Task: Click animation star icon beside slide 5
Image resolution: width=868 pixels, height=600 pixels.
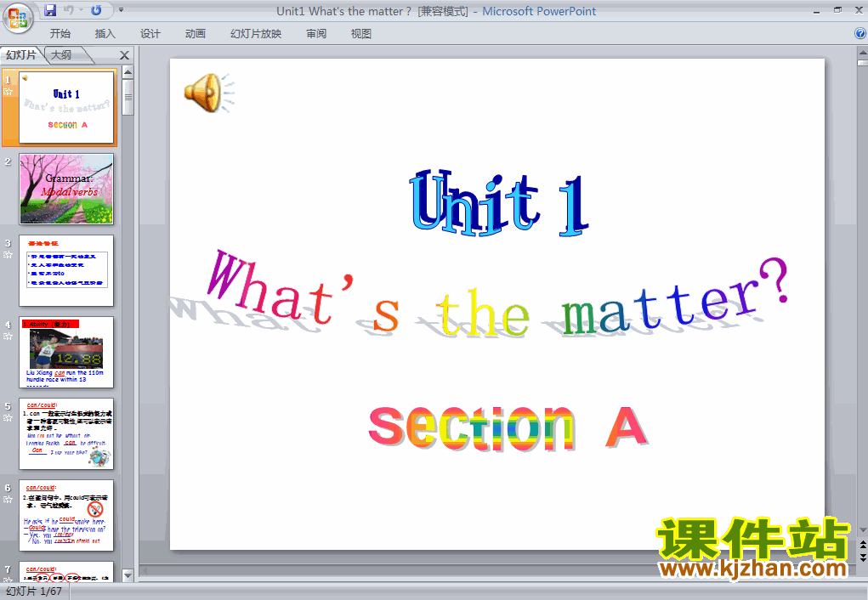Action: click(x=8, y=418)
